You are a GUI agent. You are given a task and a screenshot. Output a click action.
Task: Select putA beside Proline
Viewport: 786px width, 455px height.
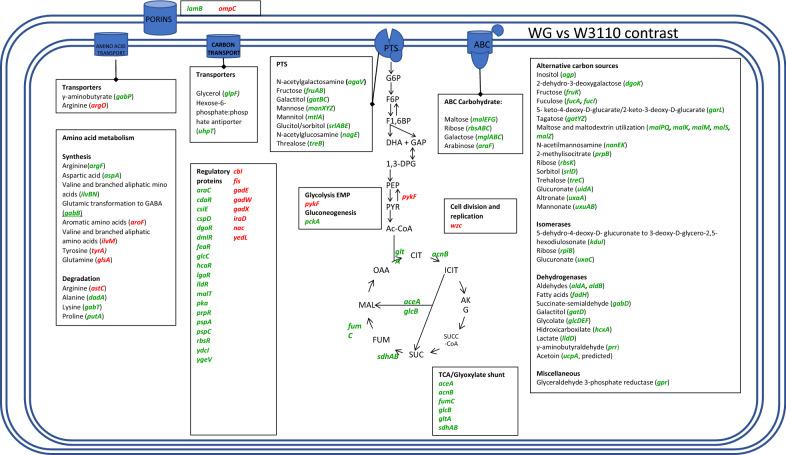[x=94, y=317]
